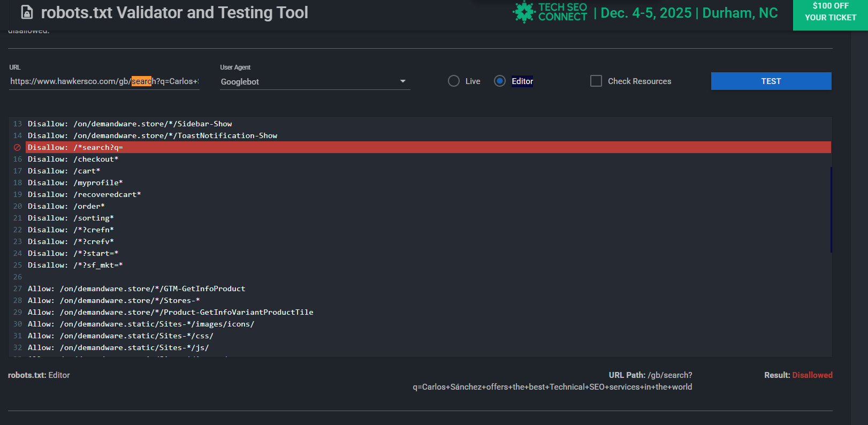Image resolution: width=868 pixels, height=425 pixels.
Task: Click the Tech SEO Connect gear logo
Action: coord(524,12)
